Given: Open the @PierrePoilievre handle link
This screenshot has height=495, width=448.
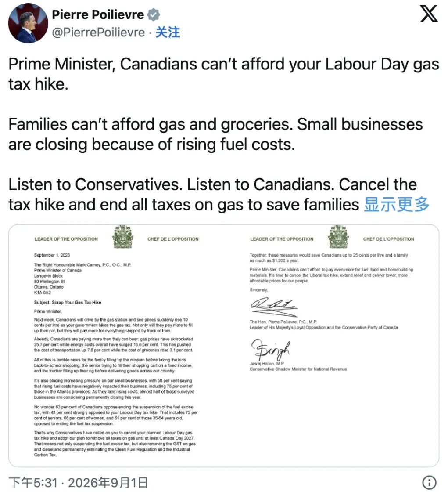Looking at the screenshot, I should [98, 32].
